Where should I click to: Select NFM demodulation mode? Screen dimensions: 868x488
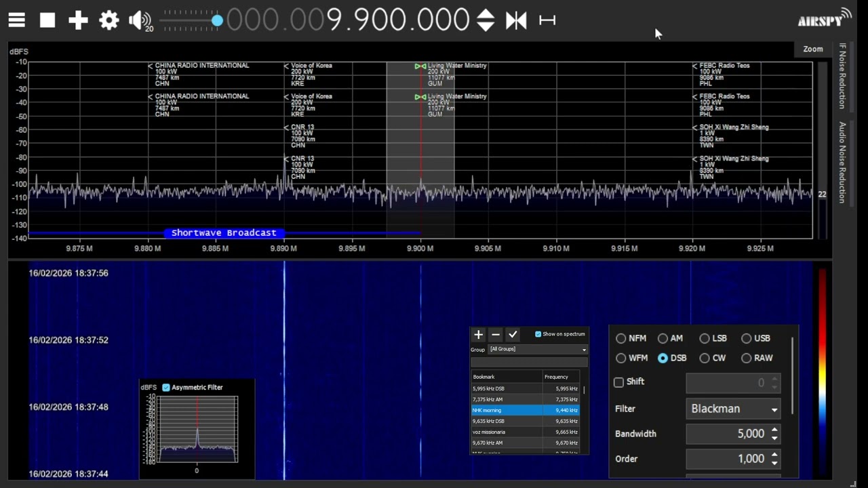pyautogui.click(x=621, y=338)
